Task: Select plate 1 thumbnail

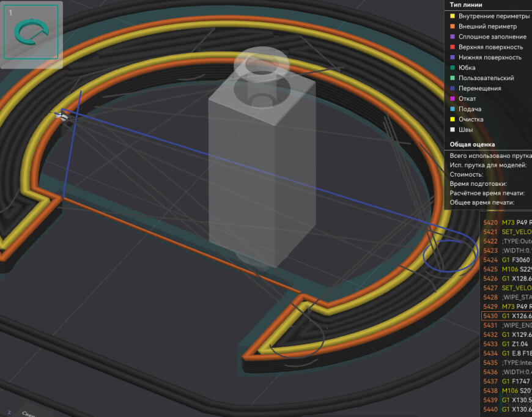Action: point(31,32)
